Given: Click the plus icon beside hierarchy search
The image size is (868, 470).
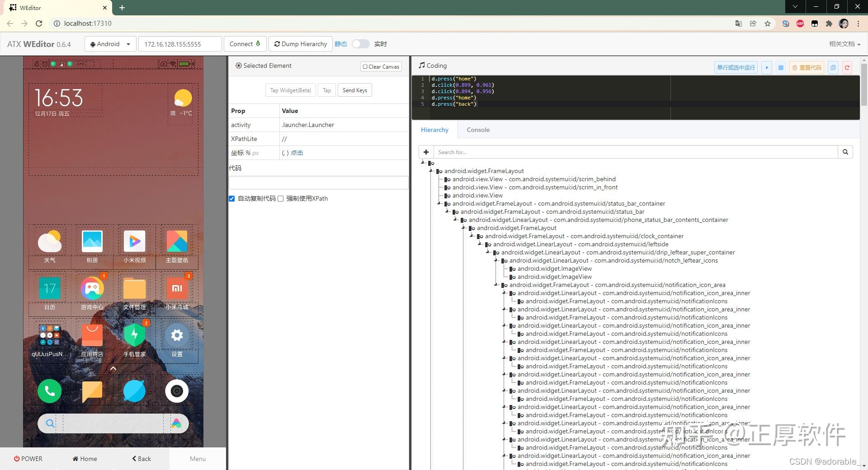Looking at the screenshot, I should (426, 152).
